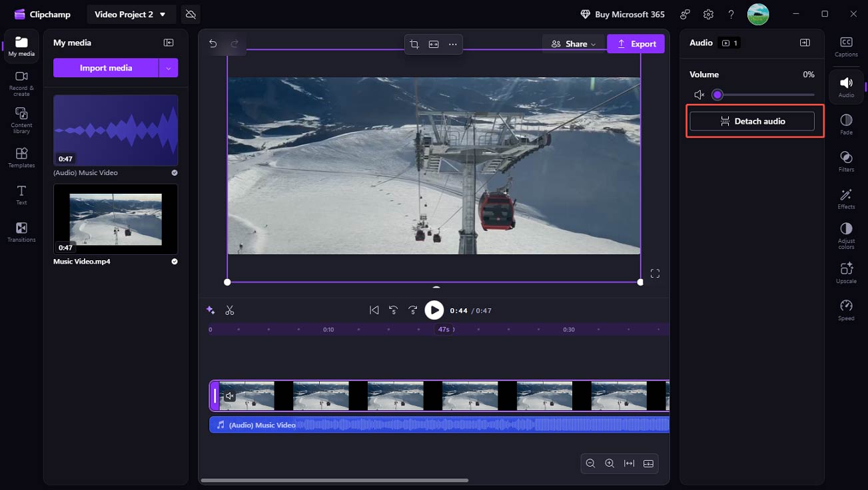
Task: Expand the Import media dropdown arrow
Action: tap(169, 68)
